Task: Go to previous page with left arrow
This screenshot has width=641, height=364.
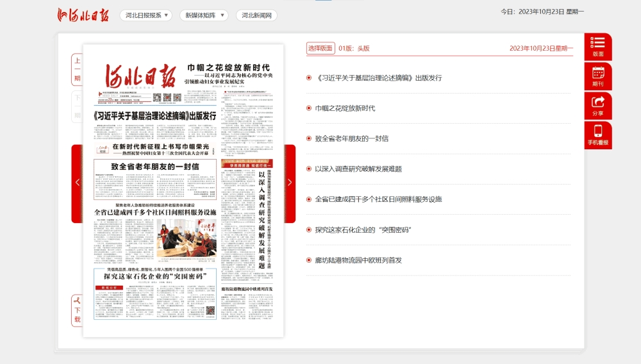Action: tap(78, 183)
